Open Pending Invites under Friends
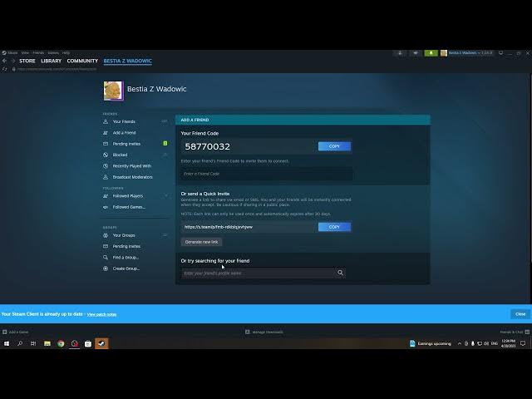 (126, 144)
